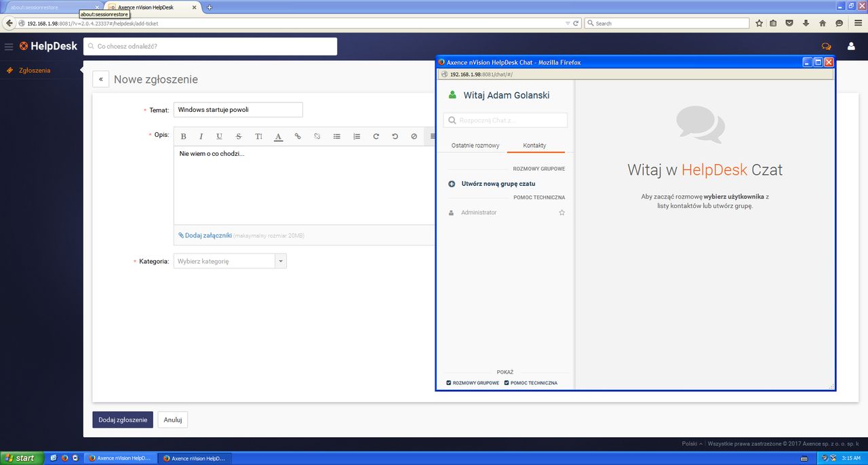Click the main window address bar

point(292,23)
